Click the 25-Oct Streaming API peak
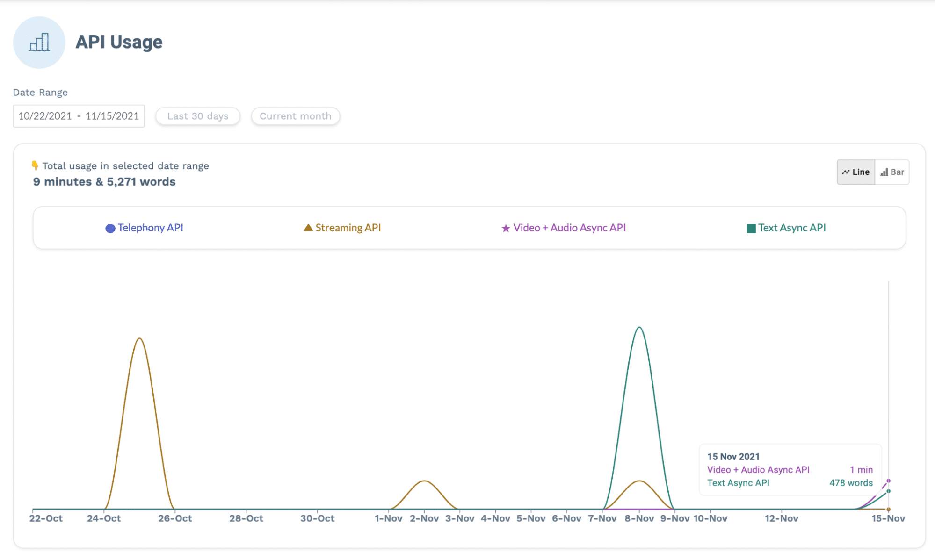This screenshot has height=560, width=935. click(x=139, y=338)
